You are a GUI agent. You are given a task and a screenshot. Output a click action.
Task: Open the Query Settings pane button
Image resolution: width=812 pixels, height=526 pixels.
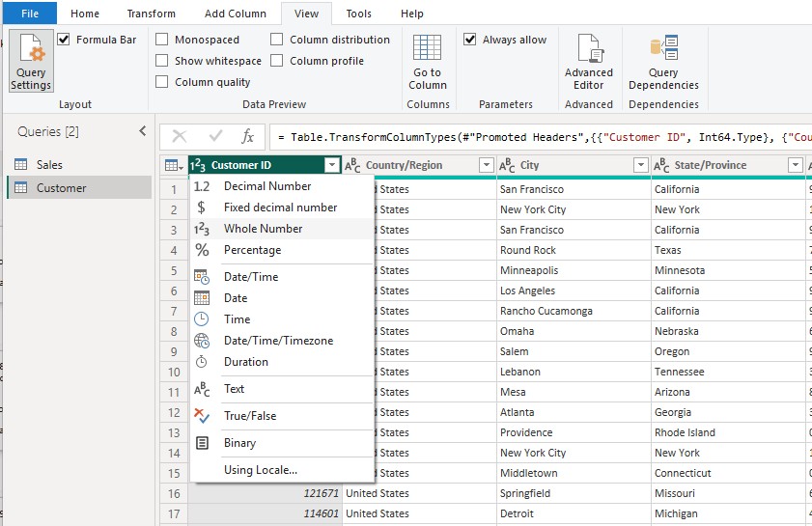[x=31, y=61]
